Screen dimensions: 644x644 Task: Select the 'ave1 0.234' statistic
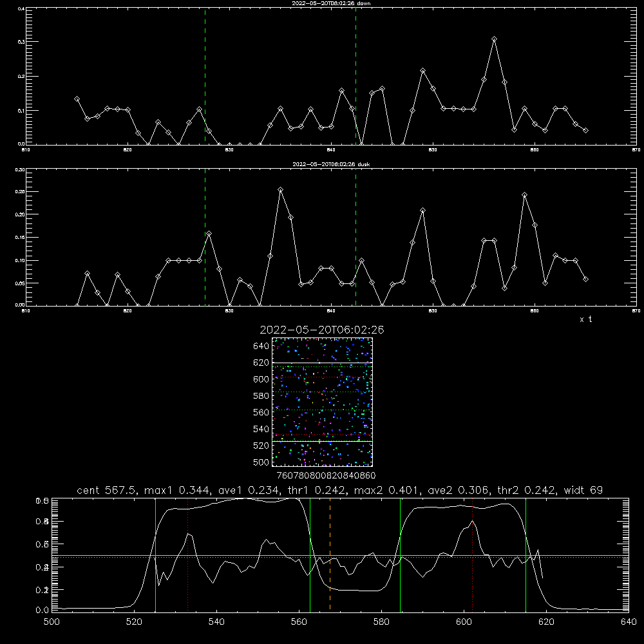coord(249,490)
